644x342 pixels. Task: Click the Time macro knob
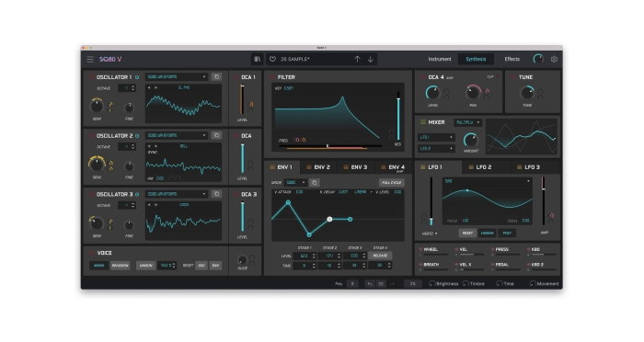coord(499,284)
